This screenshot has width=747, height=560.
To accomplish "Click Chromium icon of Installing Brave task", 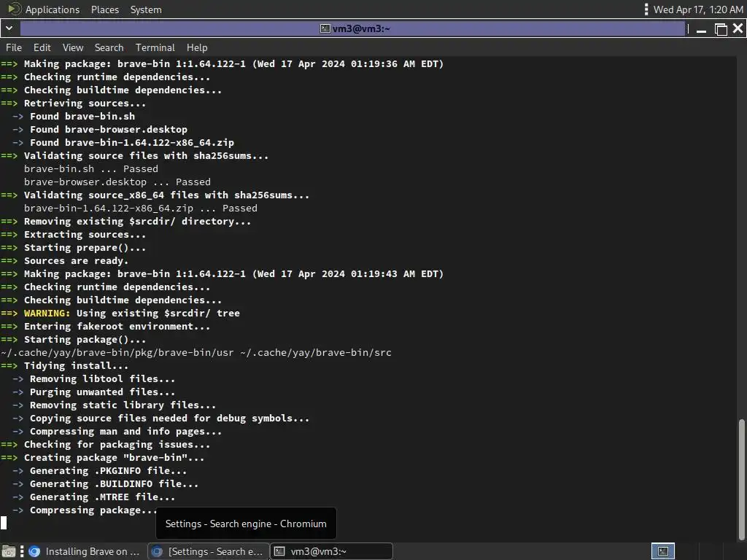I will click(34, 551).
